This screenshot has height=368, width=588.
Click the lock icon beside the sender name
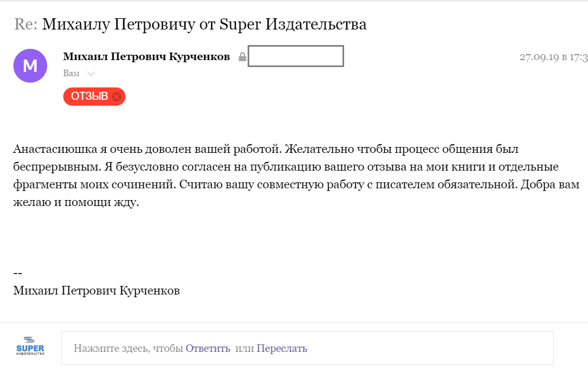[x=242, y=57]
